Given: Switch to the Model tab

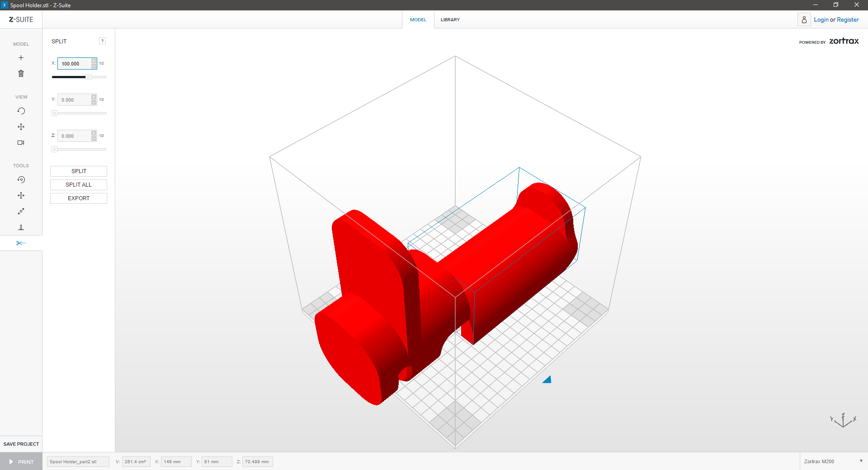Looking at the screenshot, I should [418, 20].
